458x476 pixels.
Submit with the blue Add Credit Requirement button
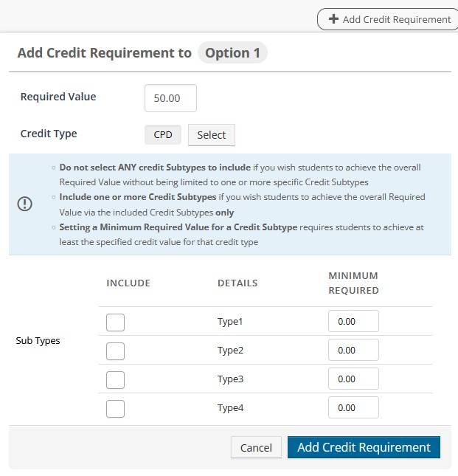[x=364, y=447]
